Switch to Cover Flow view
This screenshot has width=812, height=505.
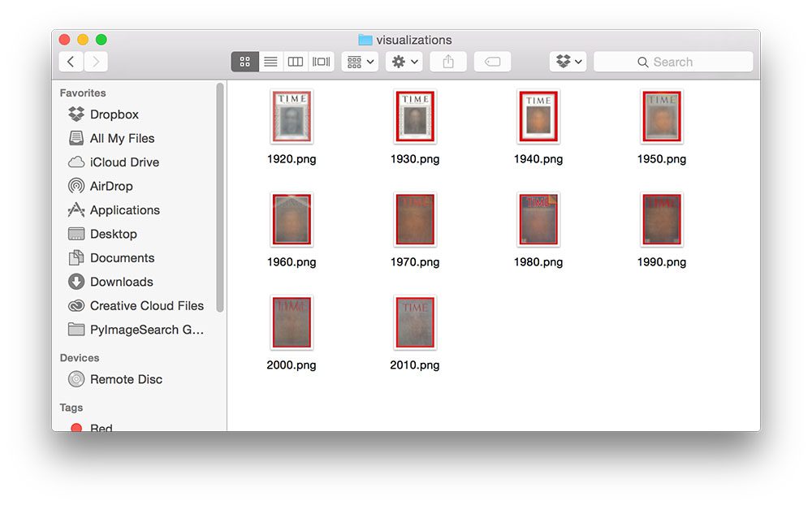pos(322,62)
